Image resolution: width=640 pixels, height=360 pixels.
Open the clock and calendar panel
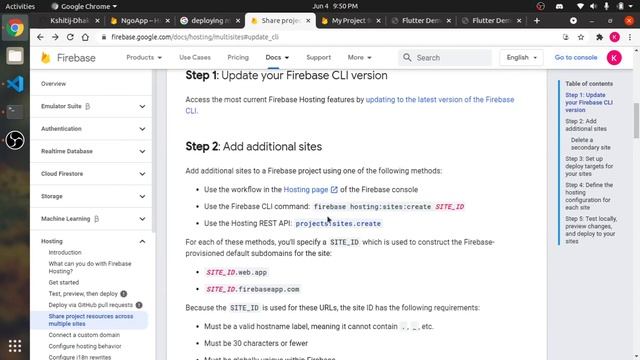pos(335,7)
